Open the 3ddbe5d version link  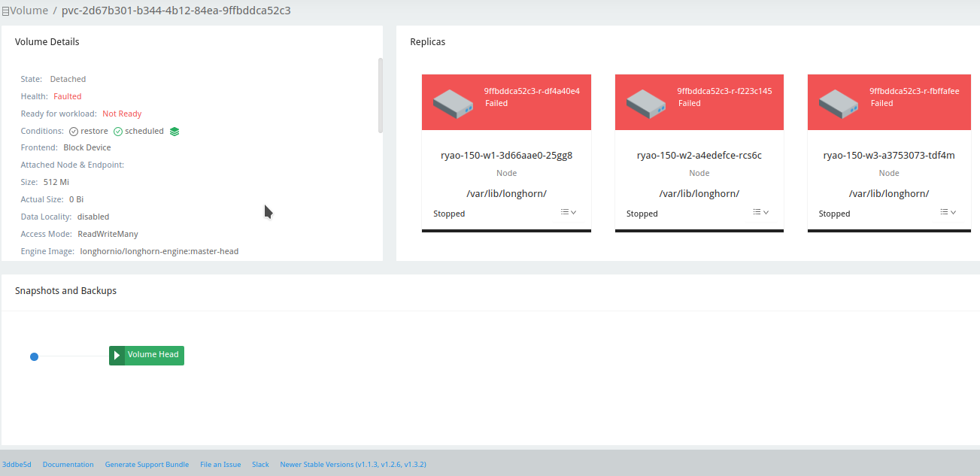[x=17, y=465]
